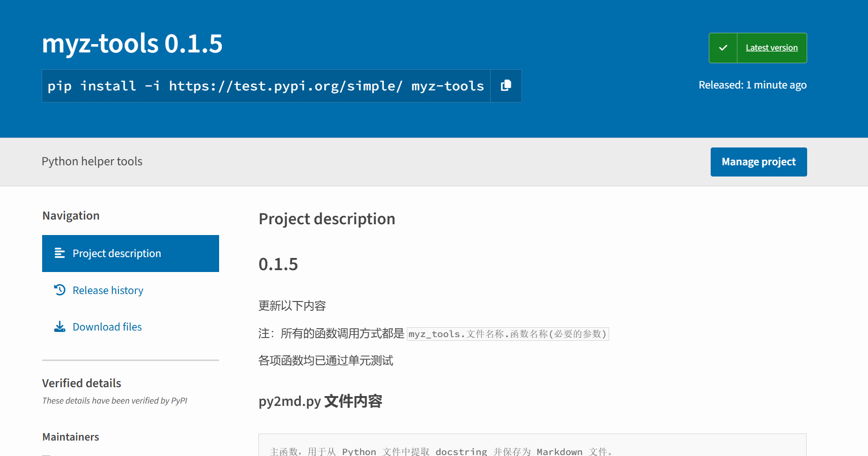
Task: Open the Latest version link
Action: coord(772,48)
